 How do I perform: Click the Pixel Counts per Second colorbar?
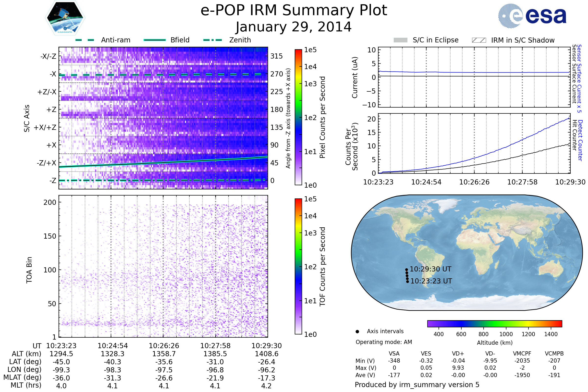pos(298,117)
